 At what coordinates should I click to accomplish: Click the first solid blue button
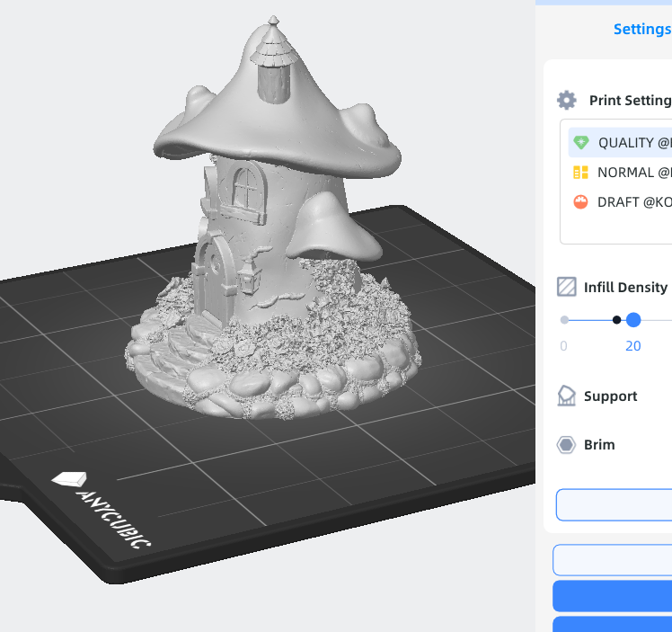click(613, 595)
